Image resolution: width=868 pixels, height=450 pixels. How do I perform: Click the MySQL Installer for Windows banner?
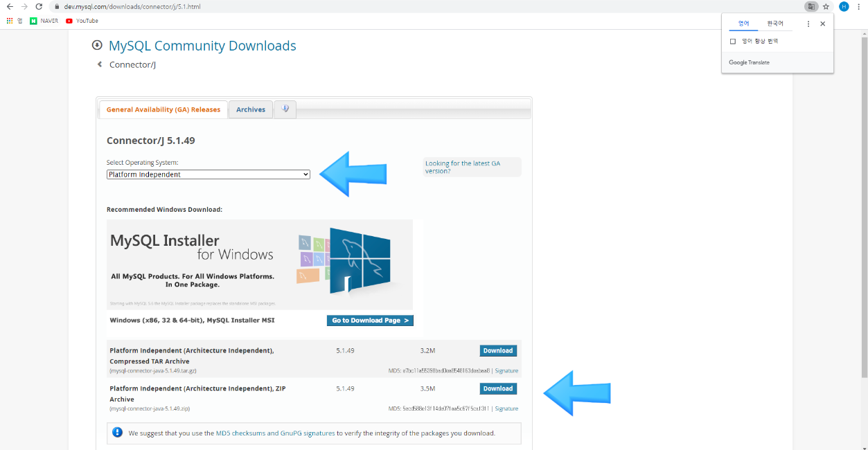click(260, 264)
